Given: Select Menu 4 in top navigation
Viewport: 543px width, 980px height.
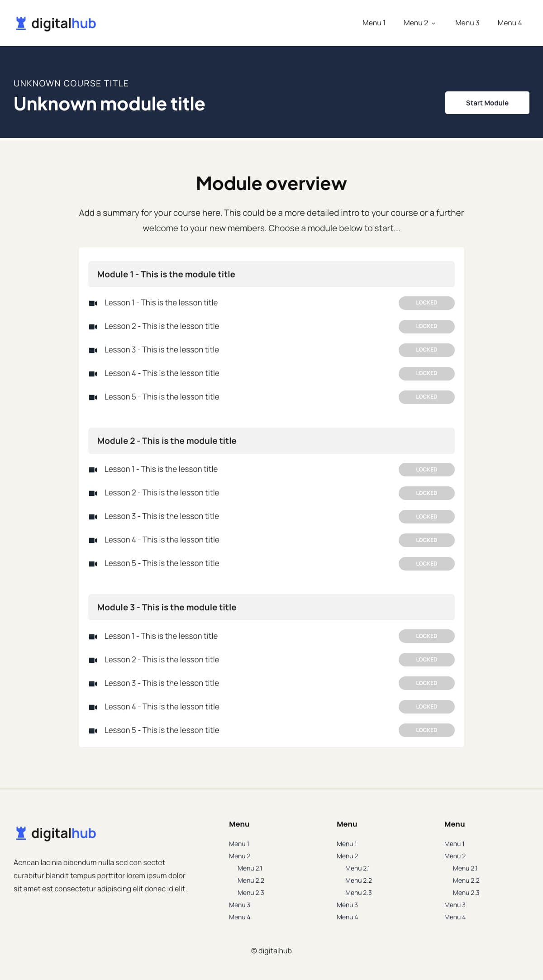Looking at the screenshot, I should pyautogui.click(x=510, y=23).
